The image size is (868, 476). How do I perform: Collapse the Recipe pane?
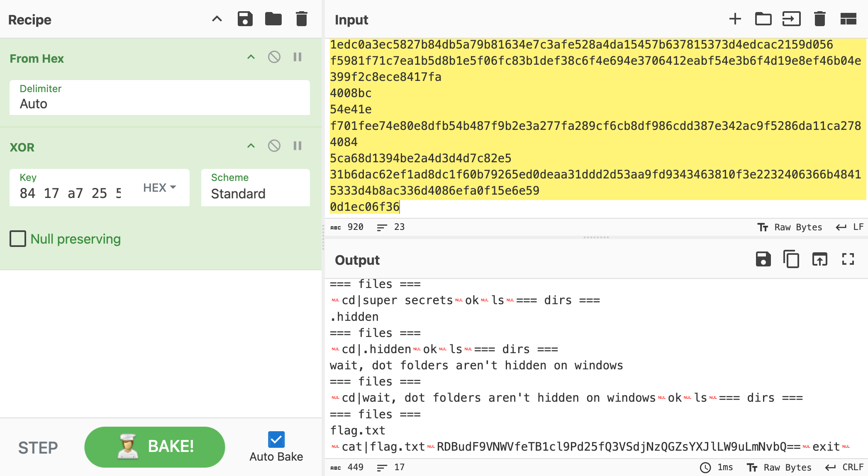(217, 19)
